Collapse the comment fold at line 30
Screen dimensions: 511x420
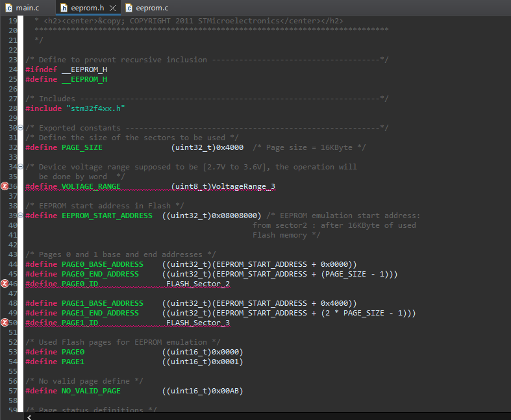[21, 128]
